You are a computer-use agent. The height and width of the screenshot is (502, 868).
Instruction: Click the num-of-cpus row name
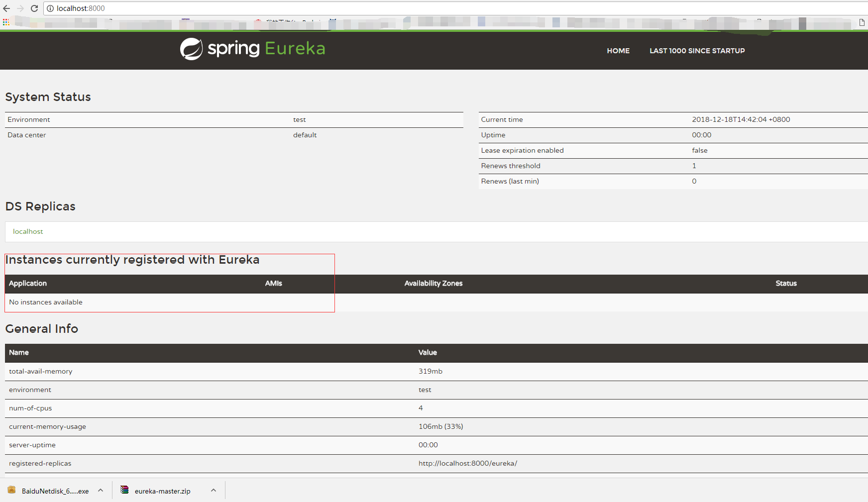click(30, 408)
